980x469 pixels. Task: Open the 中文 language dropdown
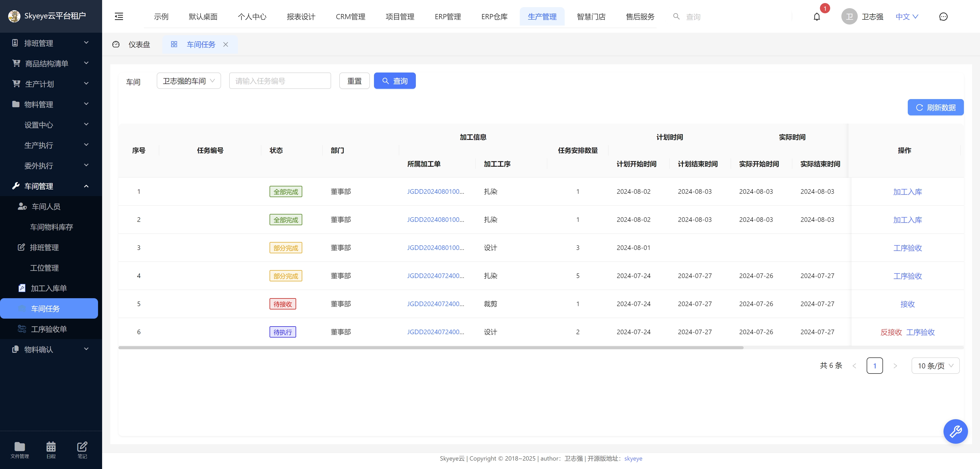(x=906, y=16)
